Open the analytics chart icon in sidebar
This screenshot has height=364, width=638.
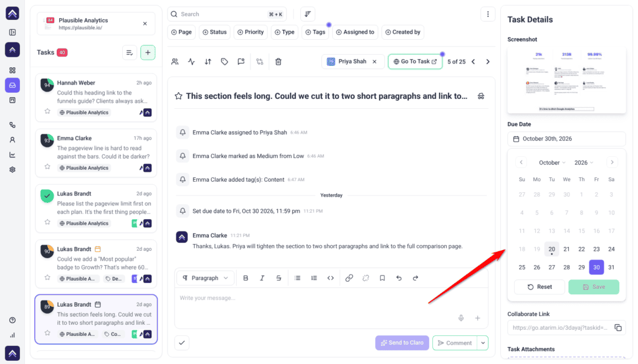pyautogui.click(x=12, y=155)
